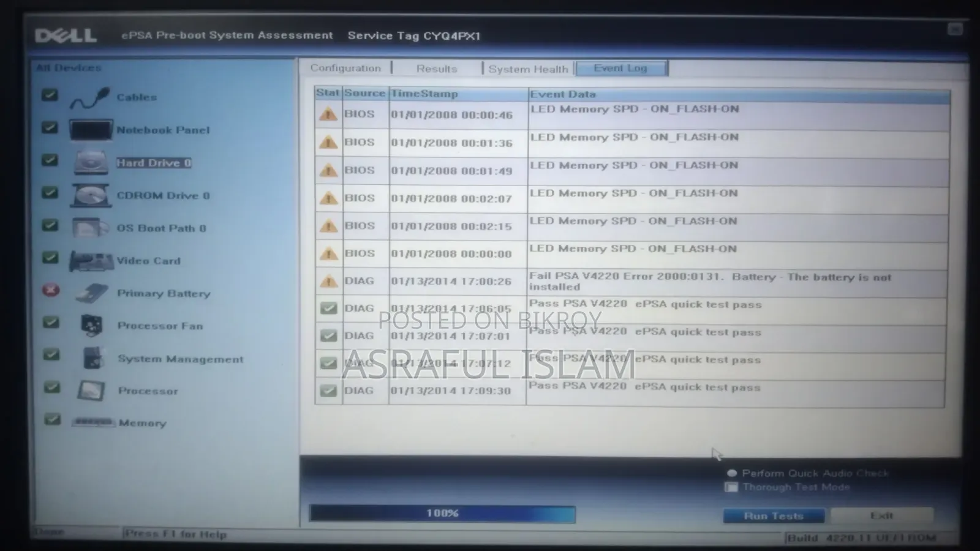980x551 pixels.
Task: Select the System Management icon
Action: coord(93,358)
